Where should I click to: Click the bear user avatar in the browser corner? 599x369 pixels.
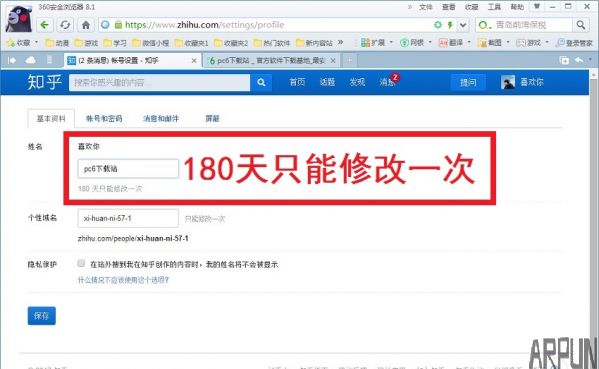tap(19, 19)
